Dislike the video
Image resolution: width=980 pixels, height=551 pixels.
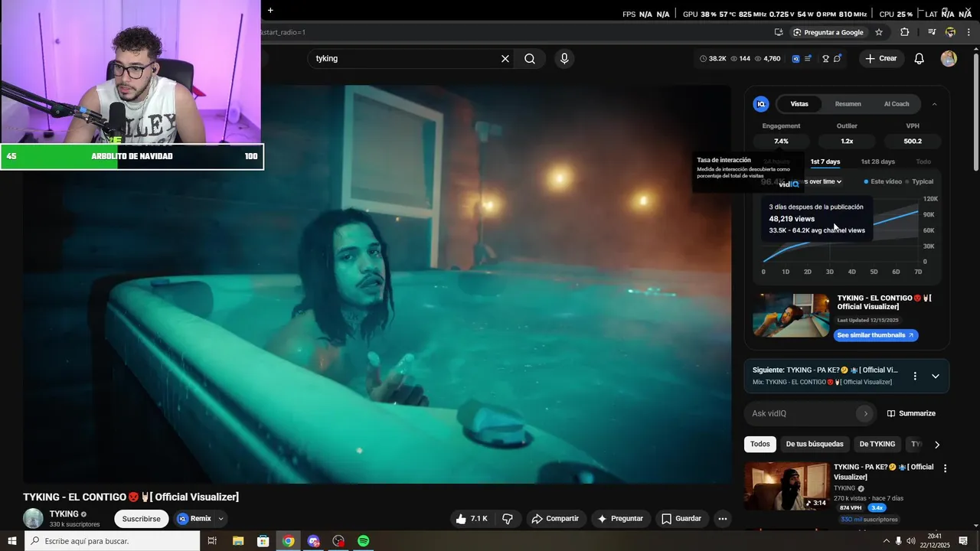pyautogui.click(x=507, y=519)
